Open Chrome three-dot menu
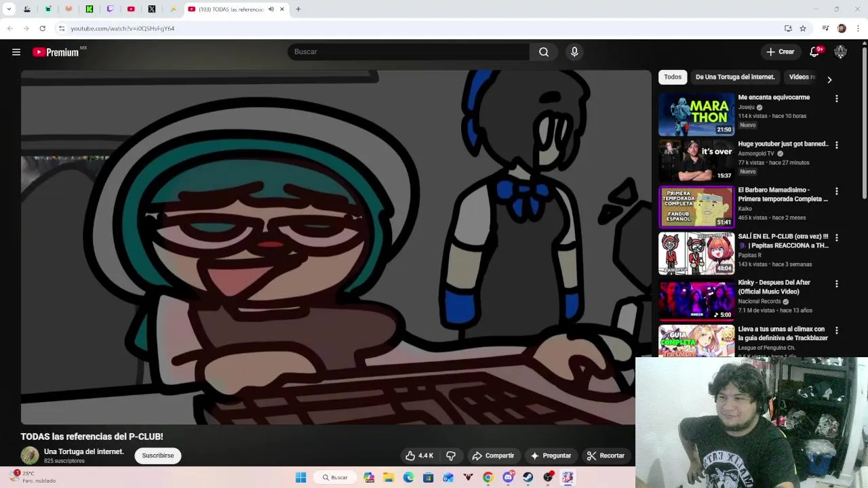Viewport: 868px width, 488px height. pos(858,28)
